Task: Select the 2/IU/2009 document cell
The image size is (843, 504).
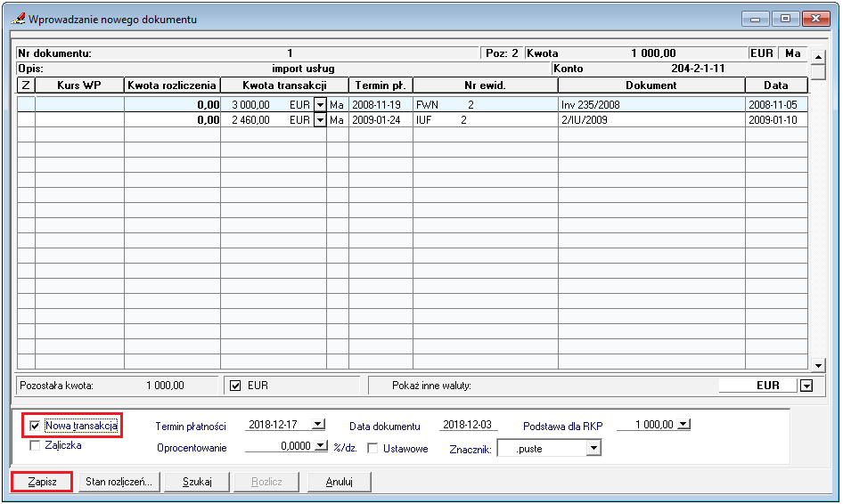Action: click(651, 120)
